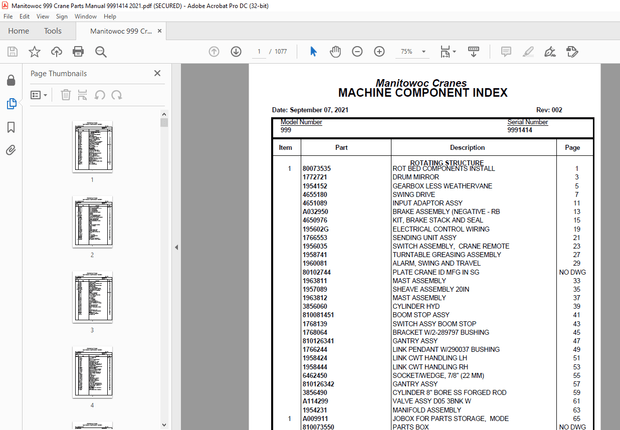Activate the hand pan tool

point(335,51)
